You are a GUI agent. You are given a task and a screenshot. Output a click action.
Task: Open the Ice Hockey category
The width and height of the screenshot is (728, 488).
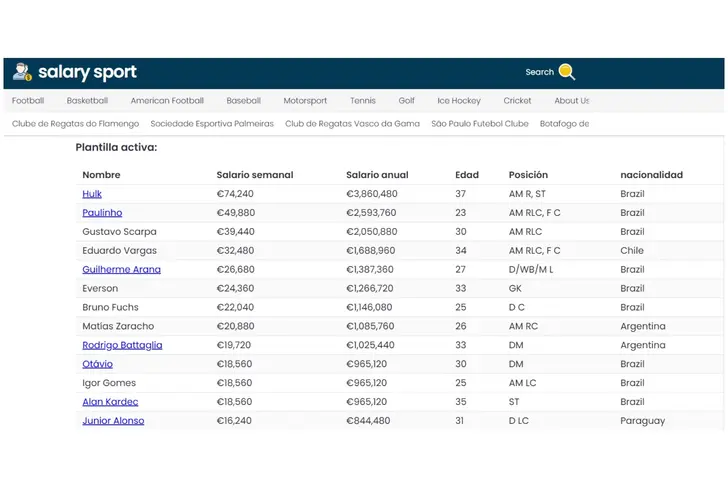coord(459,101)
